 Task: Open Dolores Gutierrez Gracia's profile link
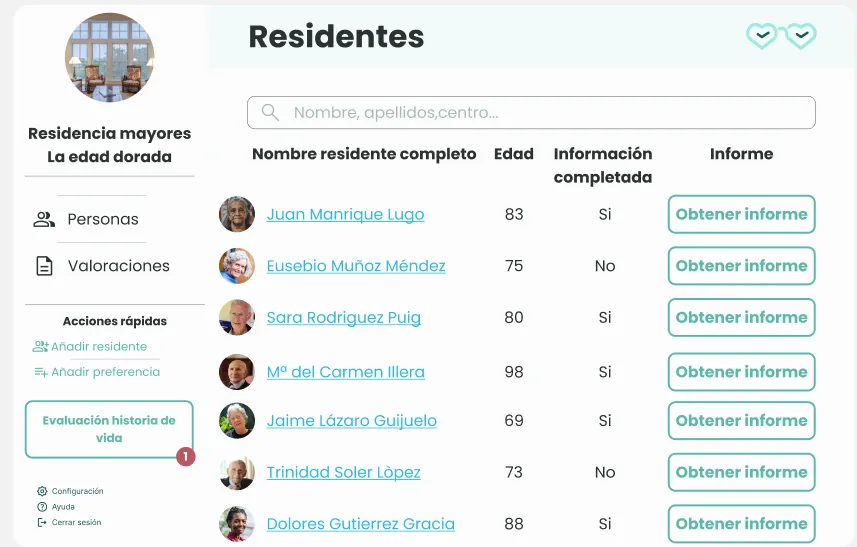pos(361,524)
